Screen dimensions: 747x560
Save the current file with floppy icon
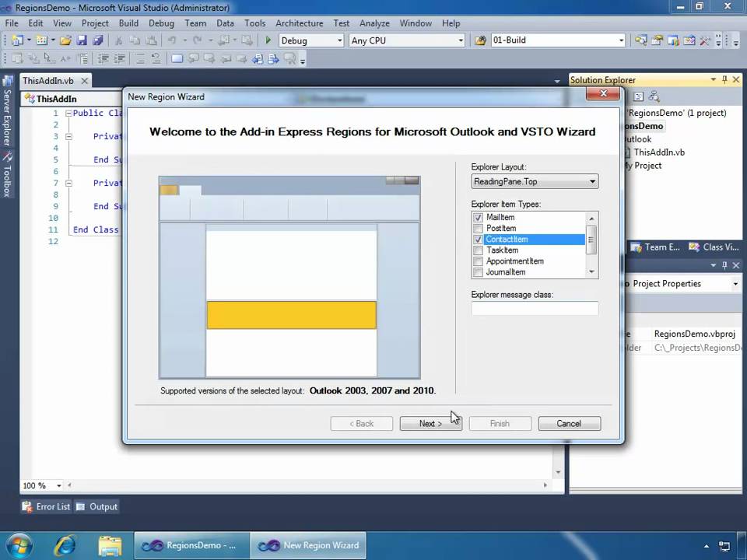click(x=82, y=40)
